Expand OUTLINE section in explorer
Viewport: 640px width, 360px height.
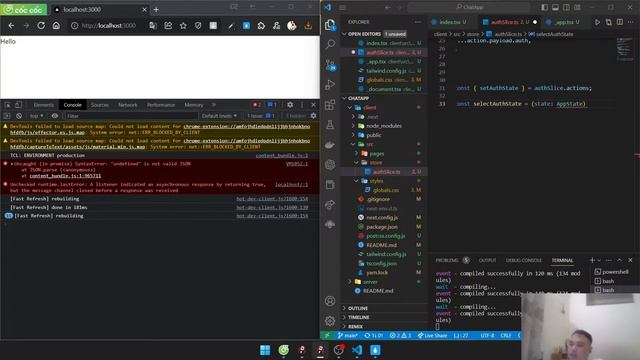pyautogui.click(x=358, y=308)
